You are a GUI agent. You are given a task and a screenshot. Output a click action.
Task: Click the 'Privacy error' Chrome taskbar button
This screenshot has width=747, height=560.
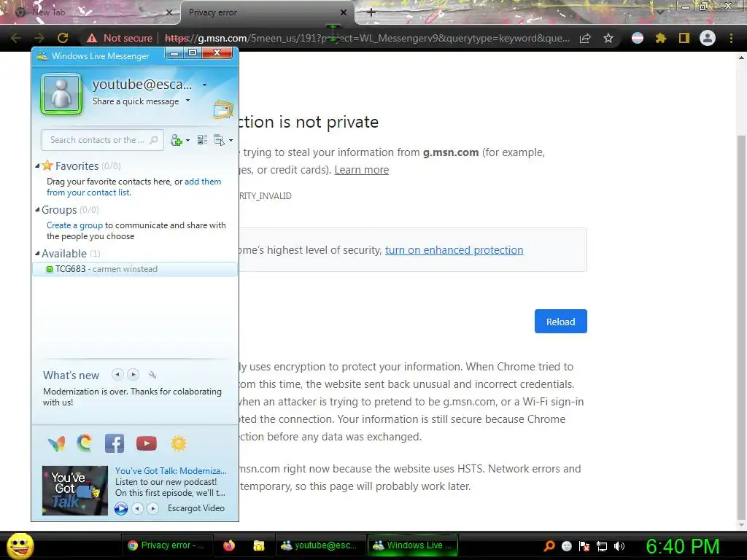click(x=166, y=545)
